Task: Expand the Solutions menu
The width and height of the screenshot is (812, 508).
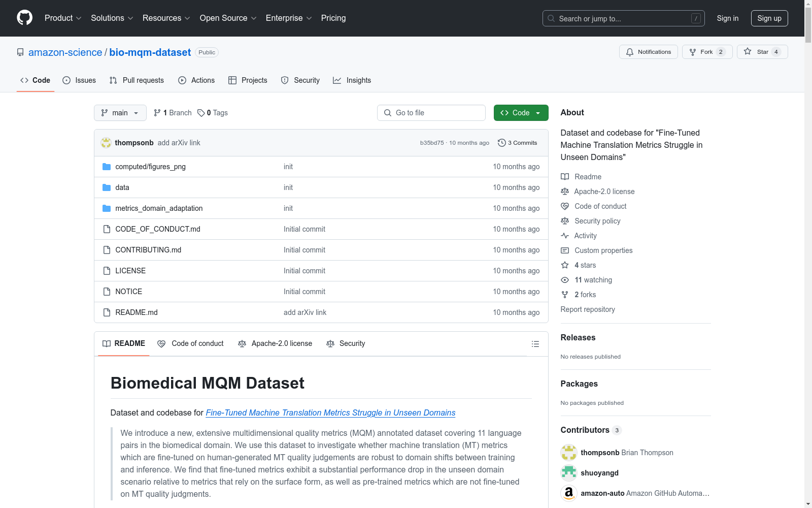Action: (112, 18)
